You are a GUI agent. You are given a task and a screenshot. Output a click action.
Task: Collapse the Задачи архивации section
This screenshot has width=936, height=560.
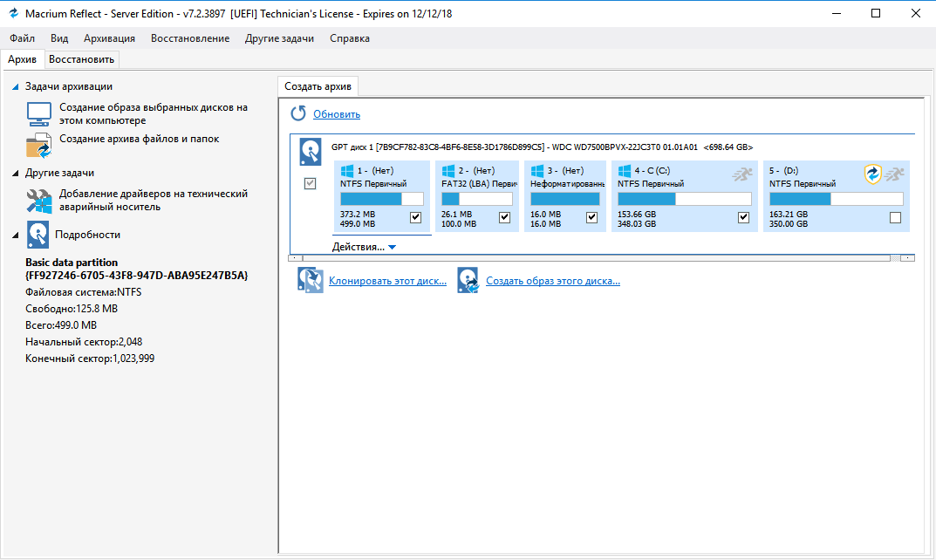[x=16, y=86]
